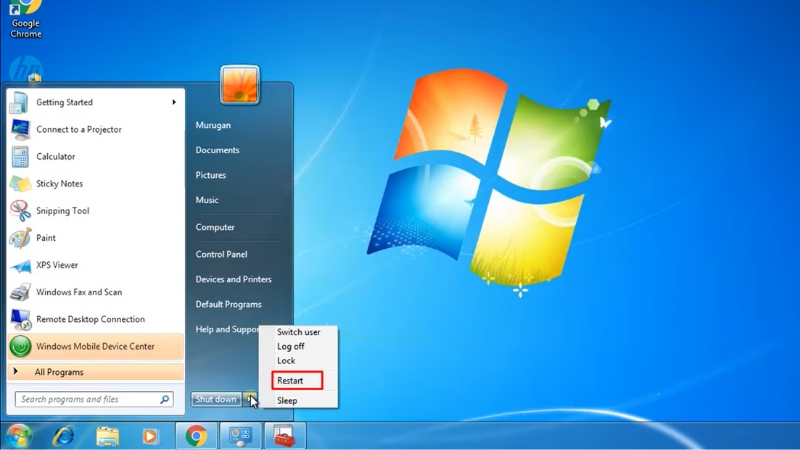Viewport: 800px width, 450px height.
Task: Click the 'Sticky Notes' program label
Action: coord(59,184)
